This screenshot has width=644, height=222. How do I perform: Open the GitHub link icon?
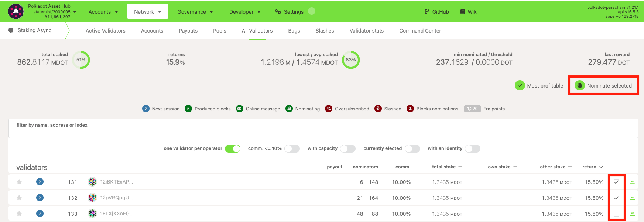pyautogui.click(x=427, y=11)
